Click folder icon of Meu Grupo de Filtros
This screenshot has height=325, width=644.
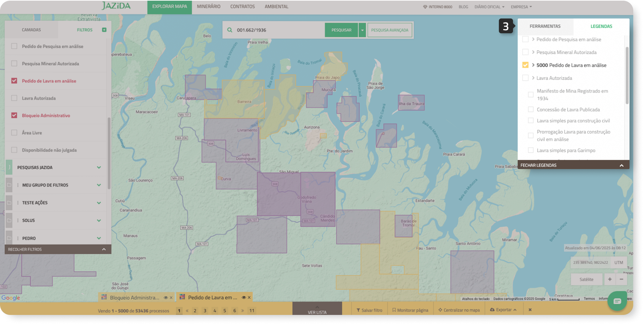[9, 185]
